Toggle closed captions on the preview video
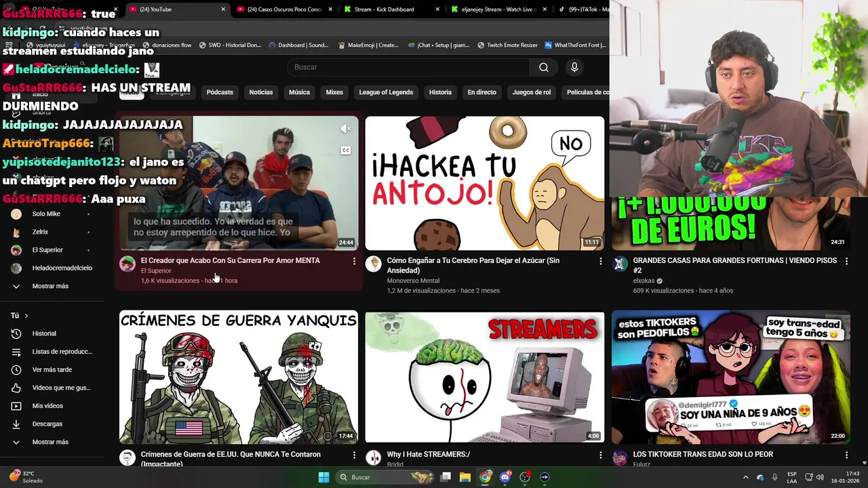Viewport: 868px width, 488px height. pyautogui.click(x=346, y=150)
